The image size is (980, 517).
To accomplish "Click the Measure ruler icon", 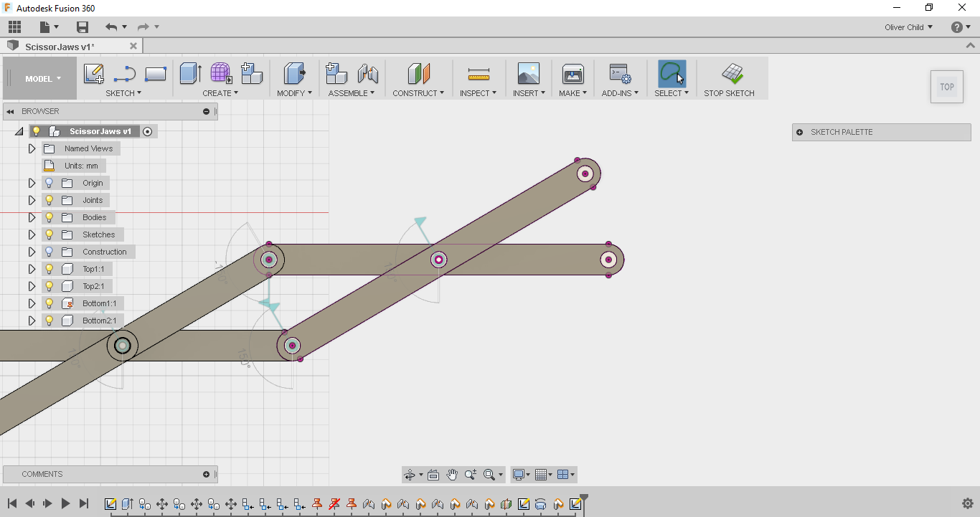I will click(x=479, y=74).
